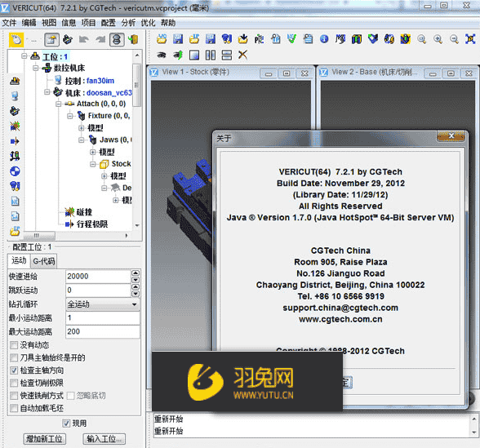Select side-by-side view layout icon
The image size is (480, 448).
click(x=211, y=55)
